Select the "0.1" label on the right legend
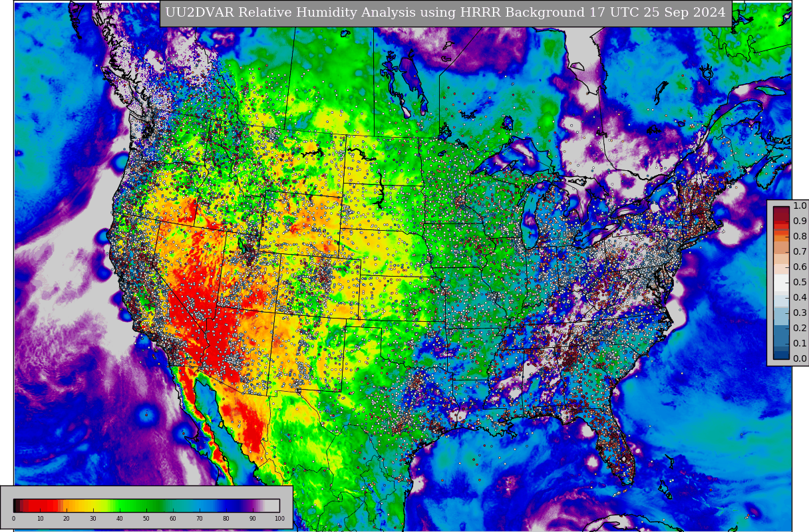 point(800,344)
